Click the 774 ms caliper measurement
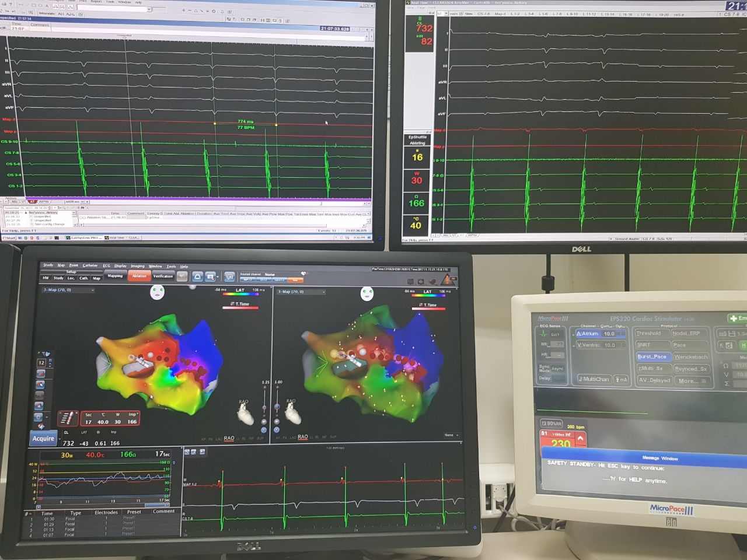Screen dimensions: 747x560 coord(245,121)
